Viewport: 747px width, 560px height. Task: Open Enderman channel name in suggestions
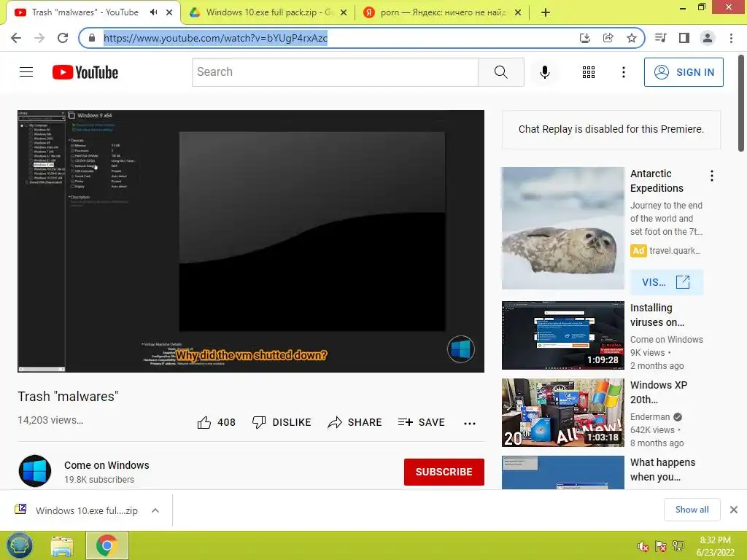[650, 416]
